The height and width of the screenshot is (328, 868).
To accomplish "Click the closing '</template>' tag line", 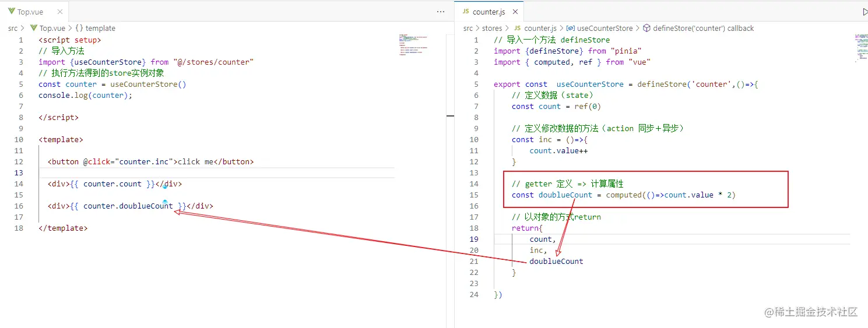I will [x=64, y=228].
